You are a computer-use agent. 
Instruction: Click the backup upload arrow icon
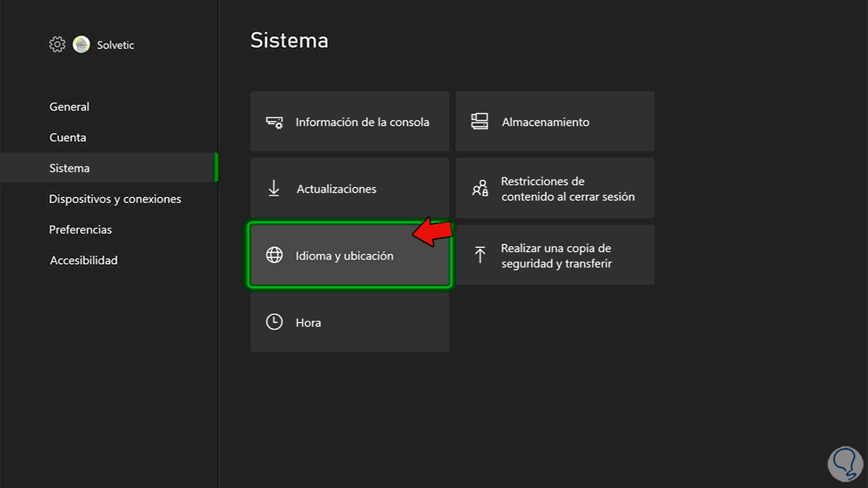pyautogui.click(x=480, y=254)
